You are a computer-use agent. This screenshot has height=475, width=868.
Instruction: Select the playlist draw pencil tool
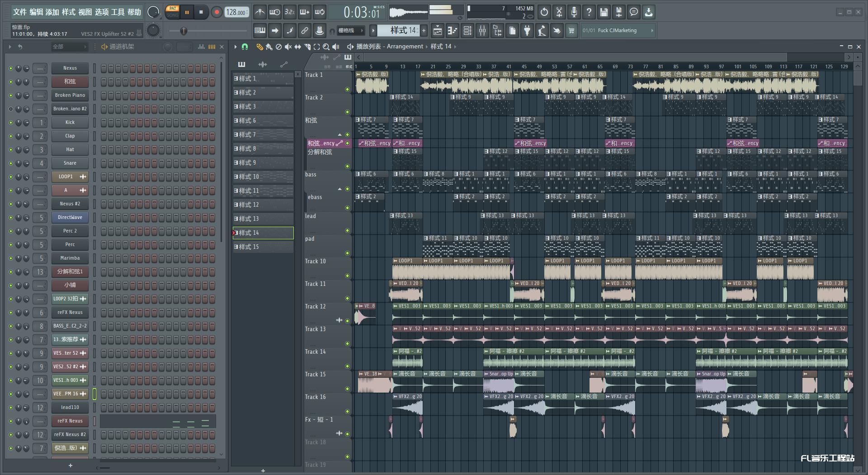tap(259, 47)
